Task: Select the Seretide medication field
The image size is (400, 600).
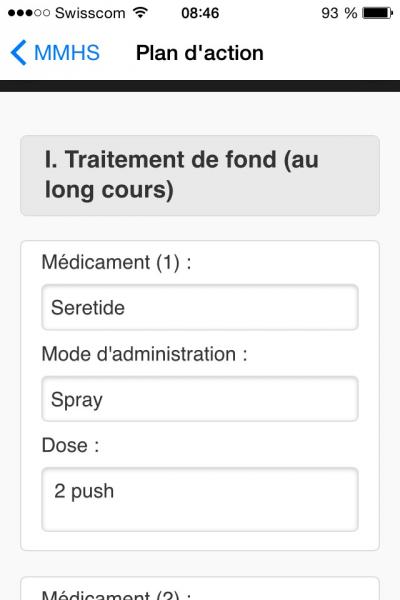Action: [x=200, y=307]
